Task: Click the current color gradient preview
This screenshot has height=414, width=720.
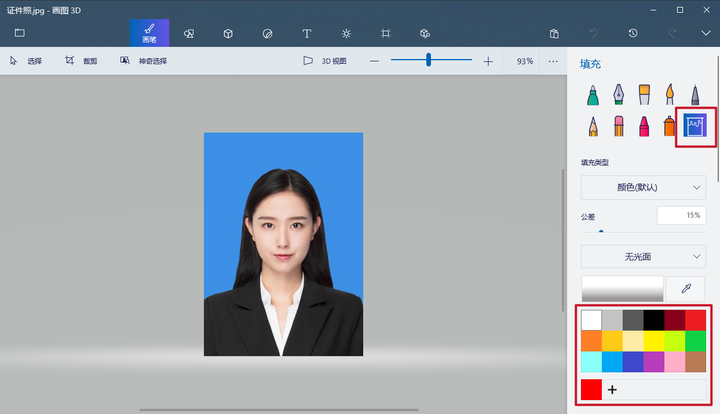Action: point(622,289)
